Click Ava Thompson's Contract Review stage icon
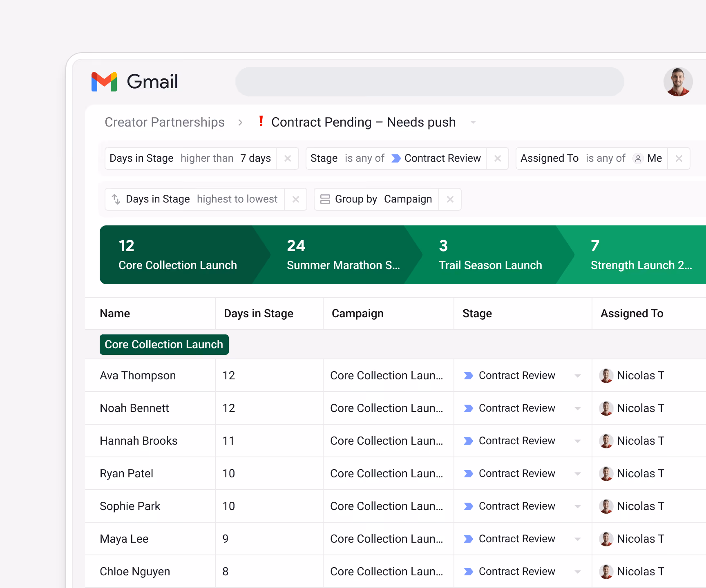Viewport: 706px width, 588px height. pyautogui.click(x=469, y=376)
